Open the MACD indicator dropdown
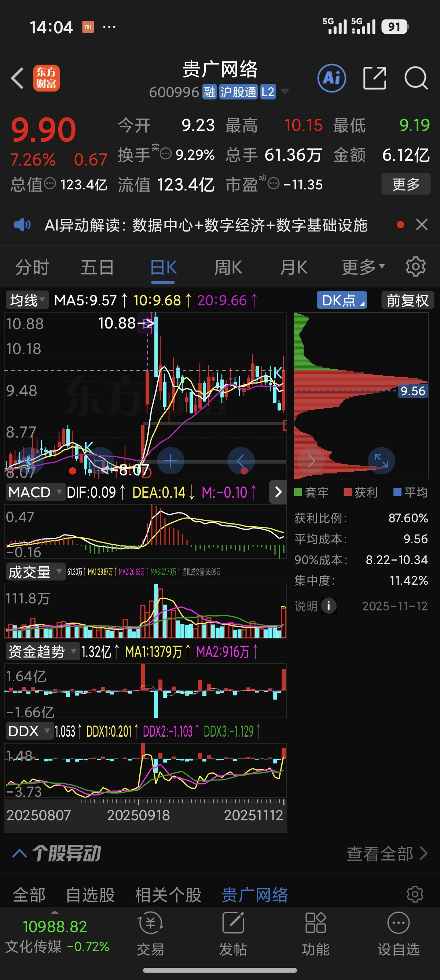 point(35,492)
